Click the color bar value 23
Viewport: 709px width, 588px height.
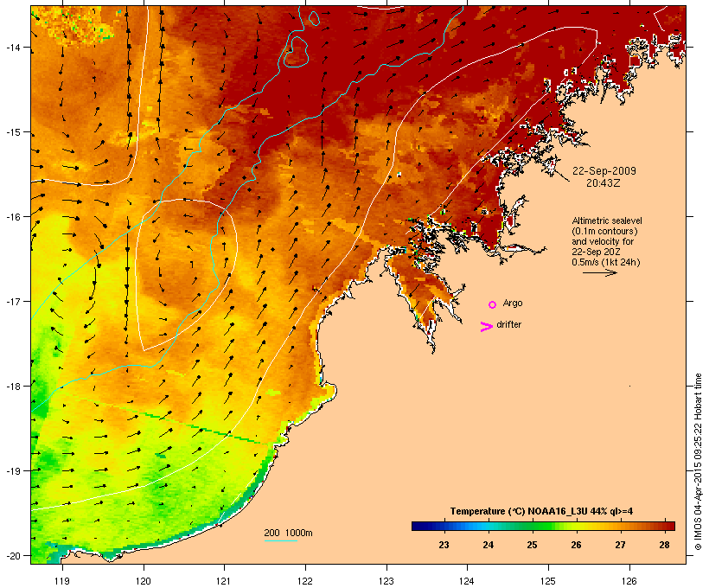coord(444,545)
